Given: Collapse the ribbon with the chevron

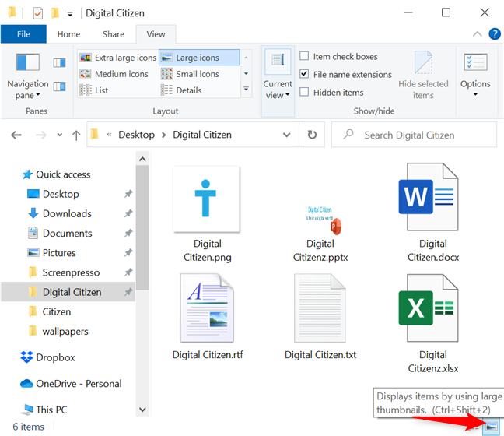Looking at the screenshot, I should 478,33.
